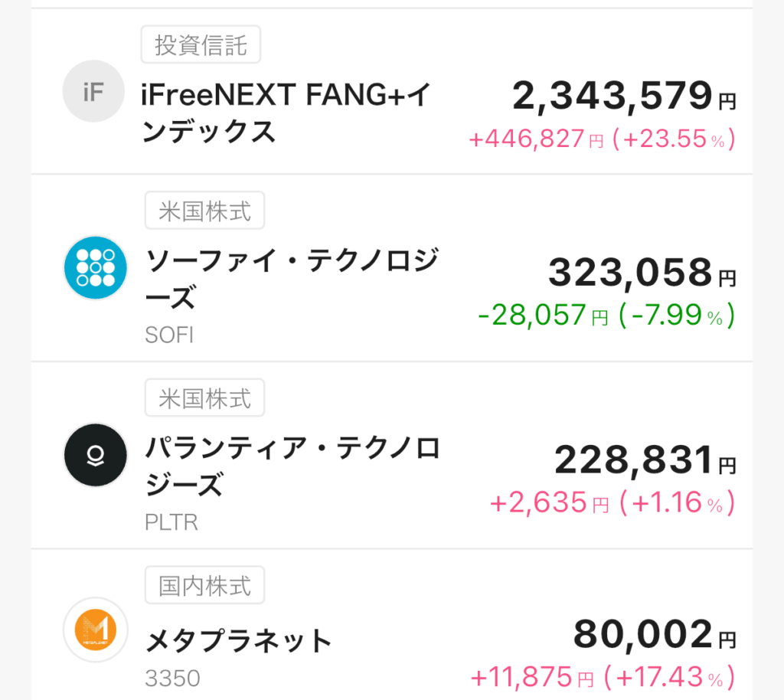Click the 国内株式 category tag
The width and height of the screenshot is (784, 700).
204,586
